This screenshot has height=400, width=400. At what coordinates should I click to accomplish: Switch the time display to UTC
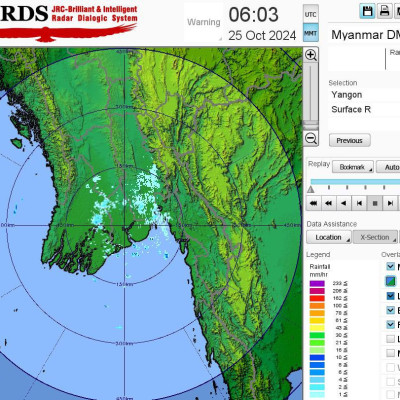[x=311, y=14]
